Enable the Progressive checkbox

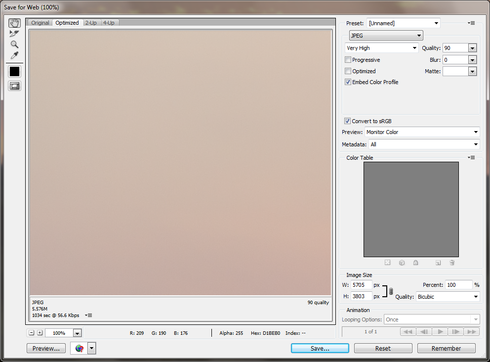pos(348,60)
